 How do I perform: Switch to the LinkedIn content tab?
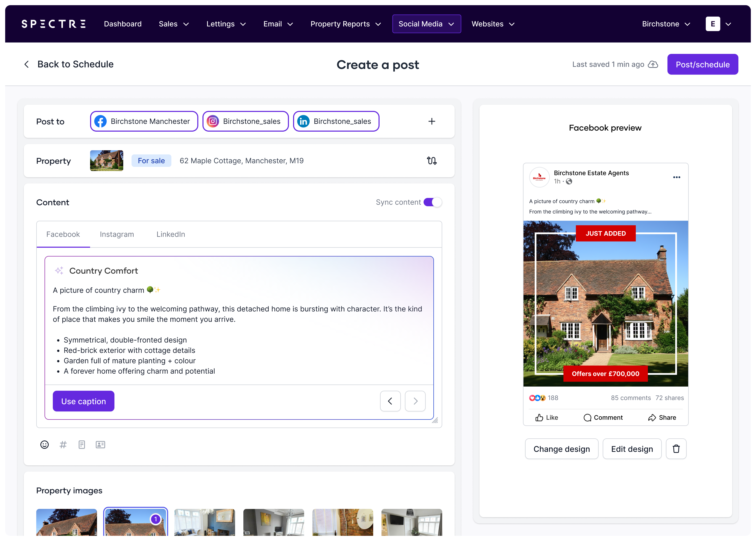[170, 234]
